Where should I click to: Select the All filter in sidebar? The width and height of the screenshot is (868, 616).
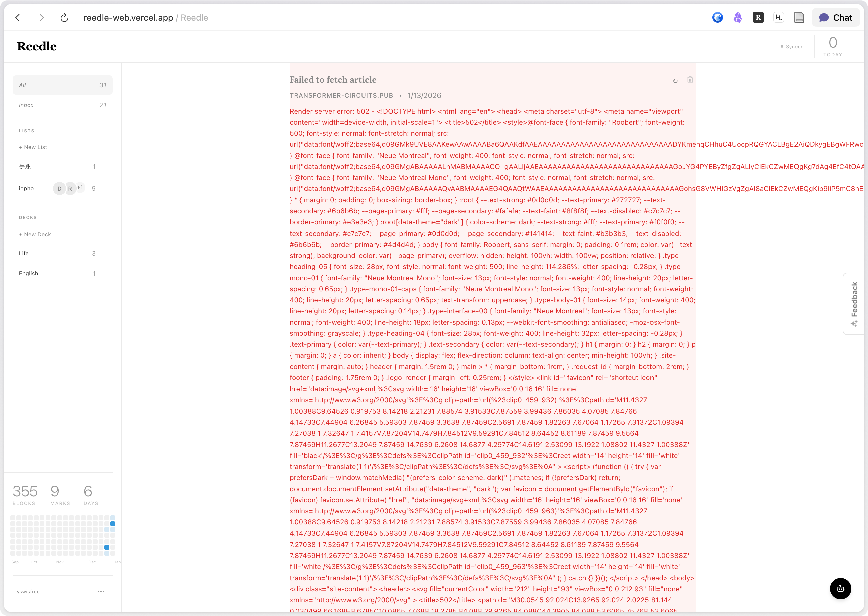pos(62,85)
